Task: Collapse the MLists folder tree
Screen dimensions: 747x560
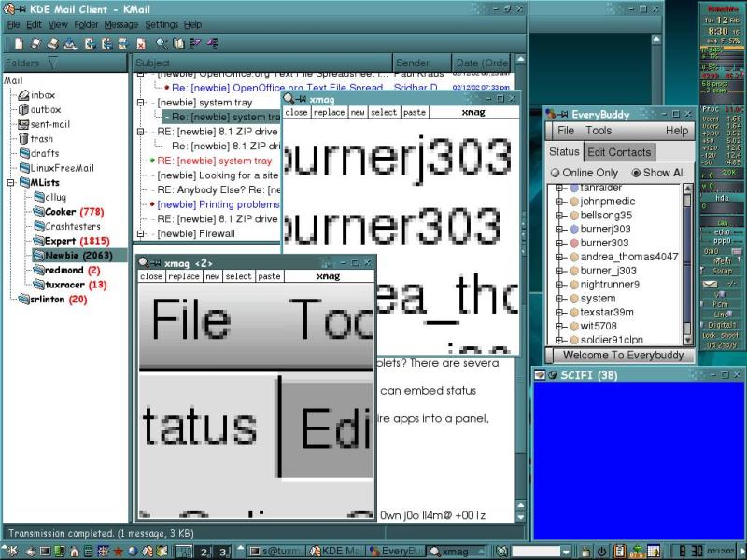Action: pyautogui.click(x=10, y=182)
